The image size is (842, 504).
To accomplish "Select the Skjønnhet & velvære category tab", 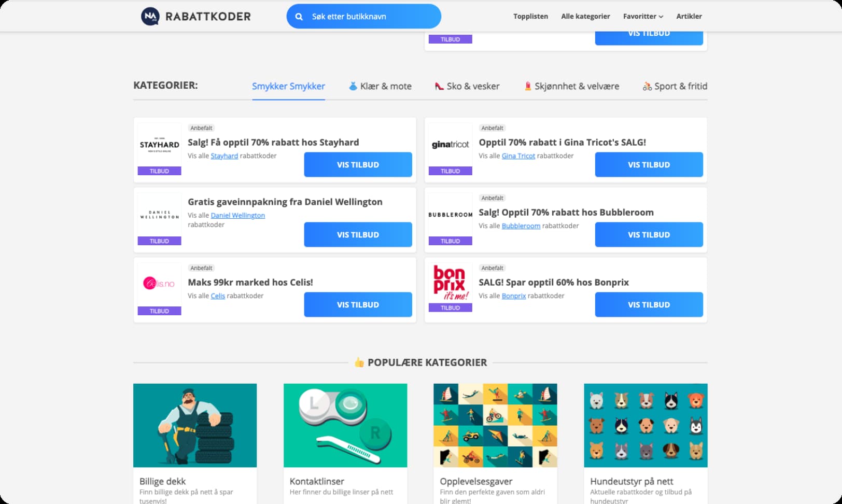I will pyautogui.click(x=571, y=86).
